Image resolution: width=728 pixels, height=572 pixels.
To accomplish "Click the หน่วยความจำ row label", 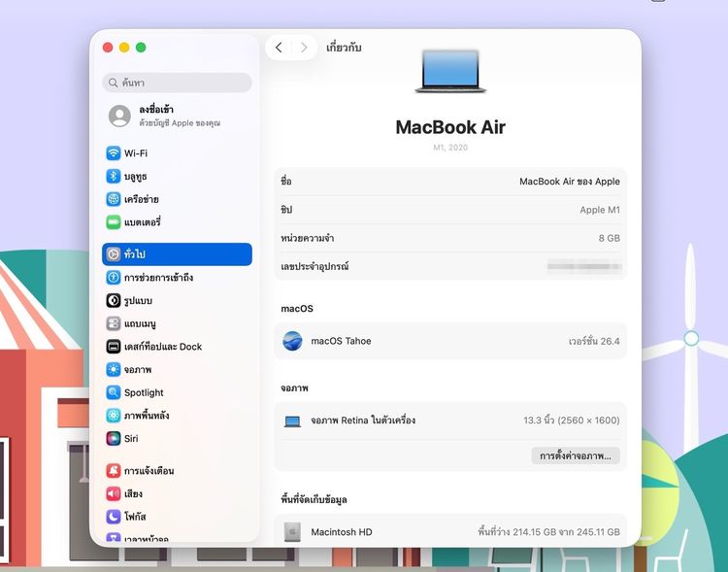I will pyautogui.click(x=307, y=238).
